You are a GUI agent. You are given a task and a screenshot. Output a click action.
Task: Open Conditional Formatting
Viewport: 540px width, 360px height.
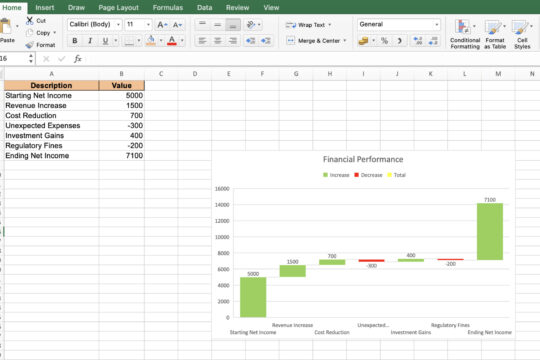(x=465, y=34)
